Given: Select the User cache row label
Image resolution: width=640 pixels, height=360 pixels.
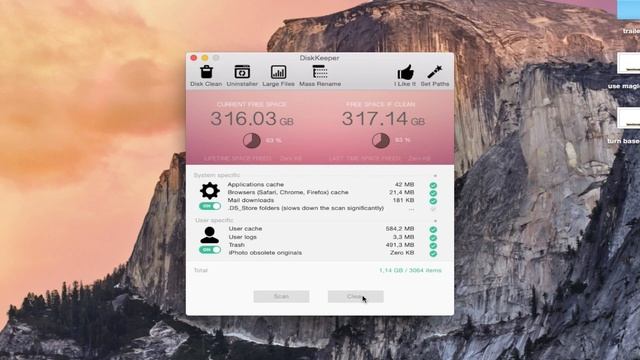Looking at the screenshot, I should coord(245,229).
